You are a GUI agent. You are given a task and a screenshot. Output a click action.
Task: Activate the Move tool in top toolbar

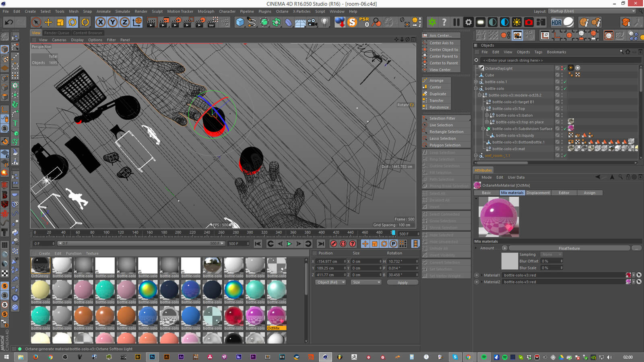48,22
